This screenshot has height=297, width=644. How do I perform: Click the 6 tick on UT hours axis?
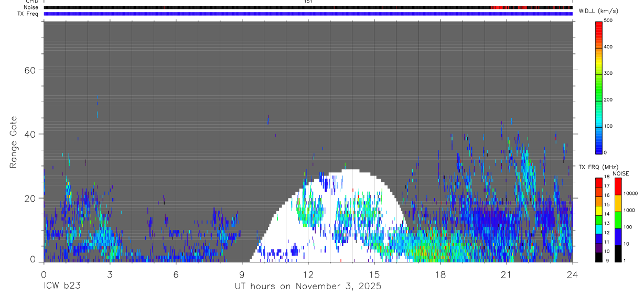coord(176,274)
